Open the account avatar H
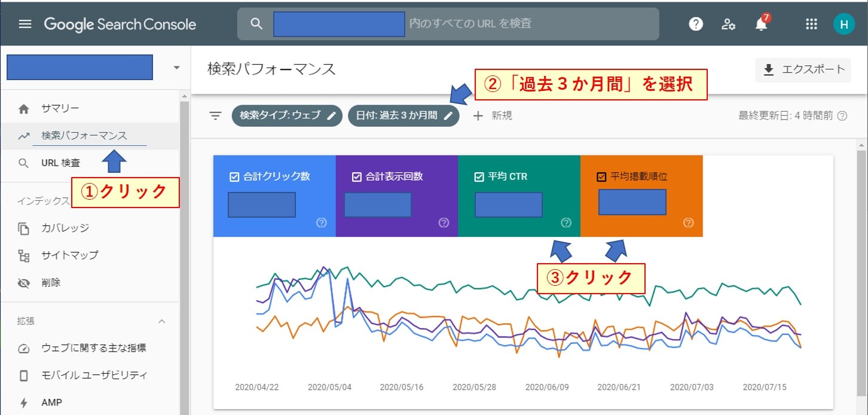The width and height of the screenshot is (868, 415). (x=843, y=24)
